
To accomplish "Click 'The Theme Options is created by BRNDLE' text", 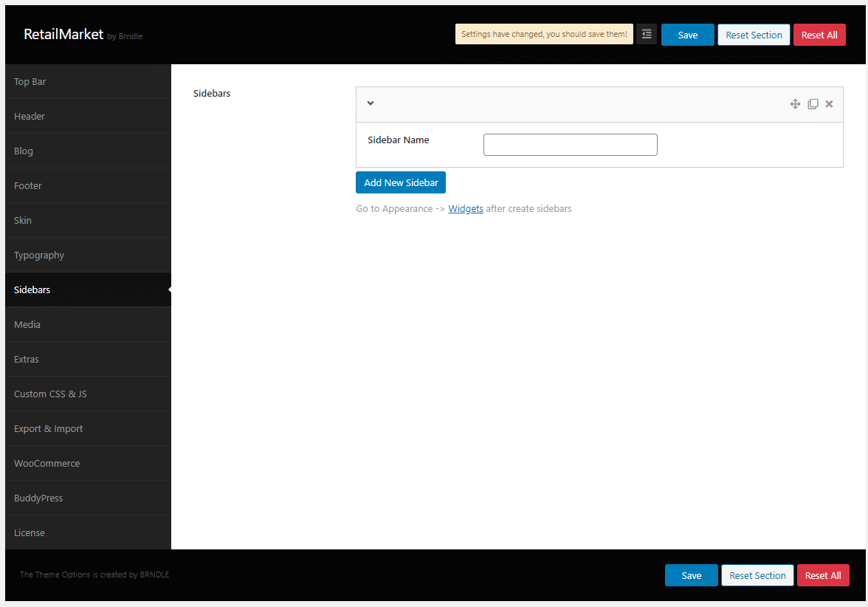I will 94,575.
